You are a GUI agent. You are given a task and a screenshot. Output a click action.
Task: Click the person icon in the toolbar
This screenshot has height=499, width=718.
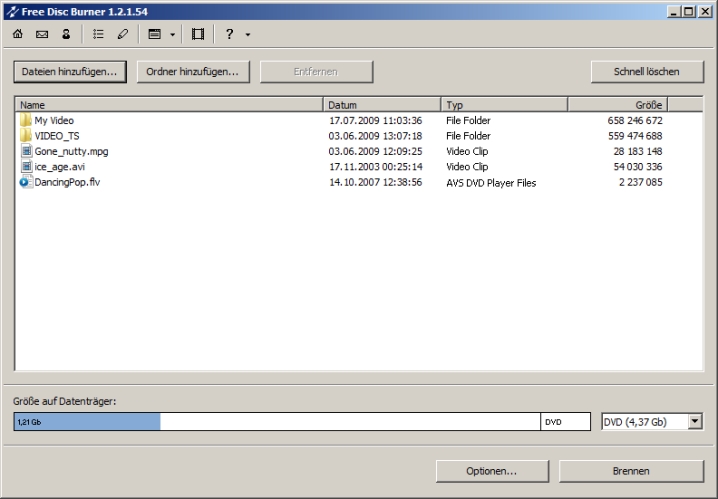click(x=66, y=34)
